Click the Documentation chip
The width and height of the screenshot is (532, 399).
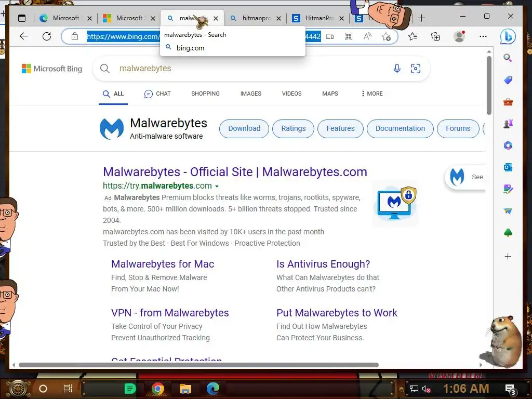(400, 129)
